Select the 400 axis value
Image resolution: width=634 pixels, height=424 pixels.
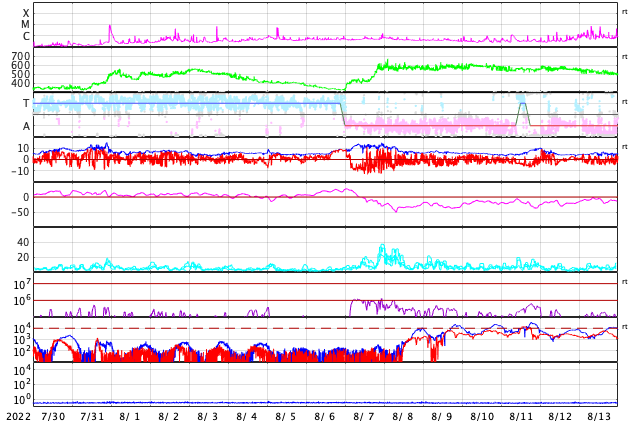point(21,83)
